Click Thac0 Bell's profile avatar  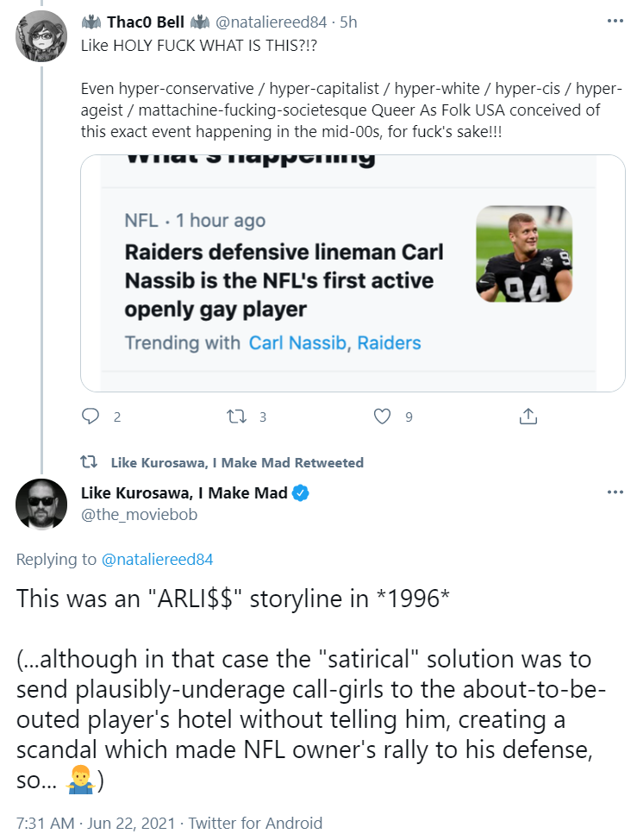41,36
